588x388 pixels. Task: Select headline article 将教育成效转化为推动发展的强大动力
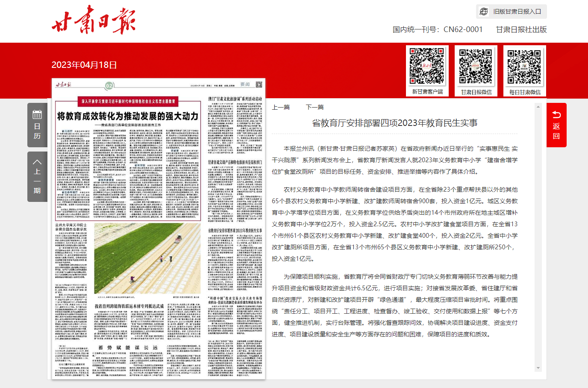(128, 116)
